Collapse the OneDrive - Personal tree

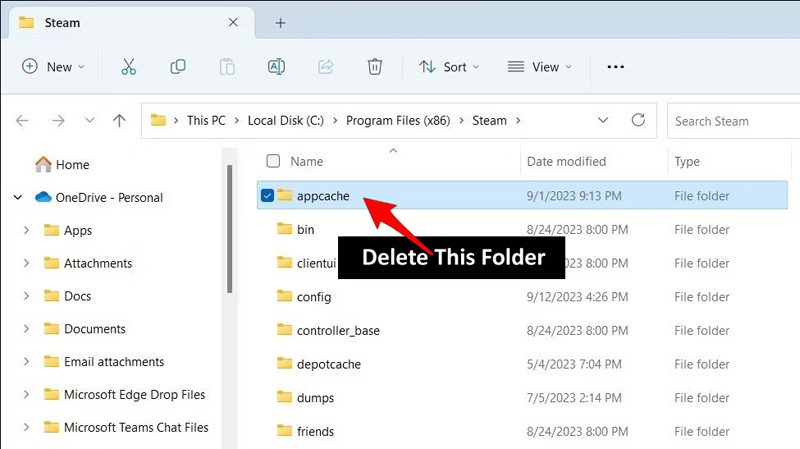pos(18,197)
